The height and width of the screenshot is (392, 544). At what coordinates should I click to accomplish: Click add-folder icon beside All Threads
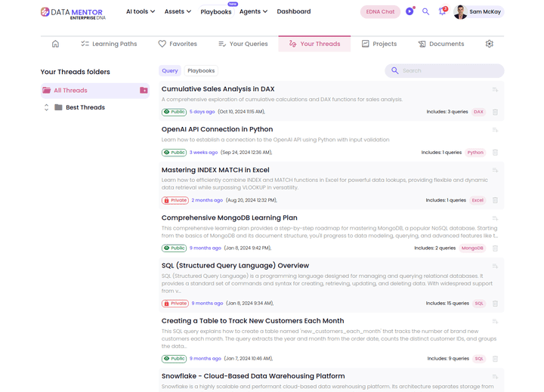tap(144, 91)
